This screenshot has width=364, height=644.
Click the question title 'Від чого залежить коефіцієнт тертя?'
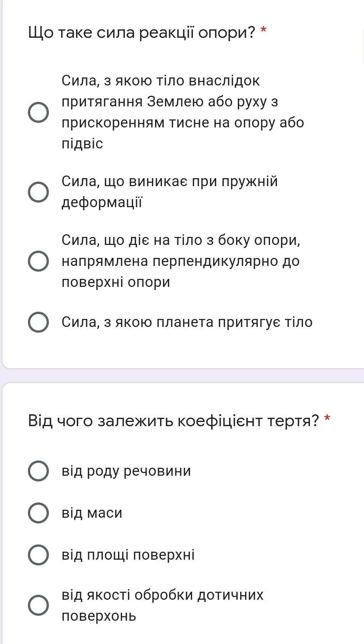(173, 421)
